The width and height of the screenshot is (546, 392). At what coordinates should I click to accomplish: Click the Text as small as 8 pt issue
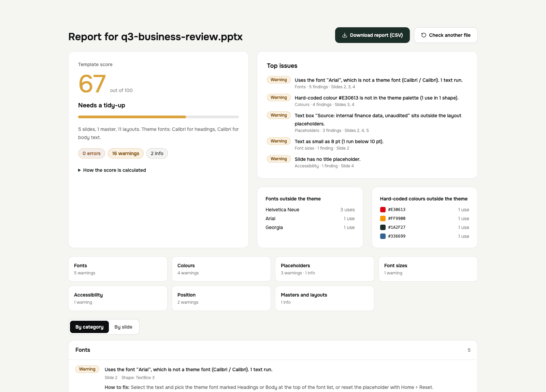click(x=367, y=145)
